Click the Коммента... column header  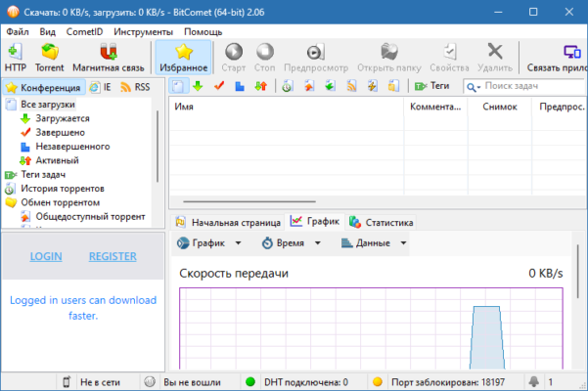click(435, 107)
